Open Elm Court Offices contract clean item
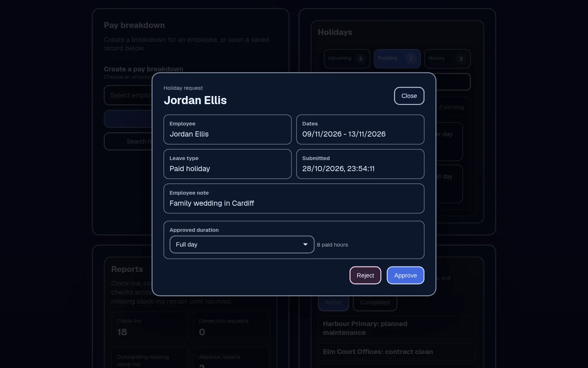Screen dimensions: 588x368 [x=397, y=352]
